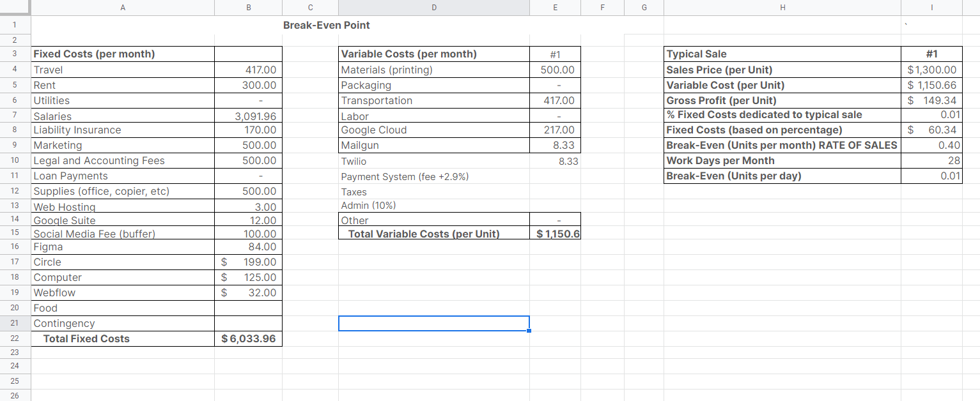
Task: Select the Total Variable Costs value cell
Action: tap(555, 234)
